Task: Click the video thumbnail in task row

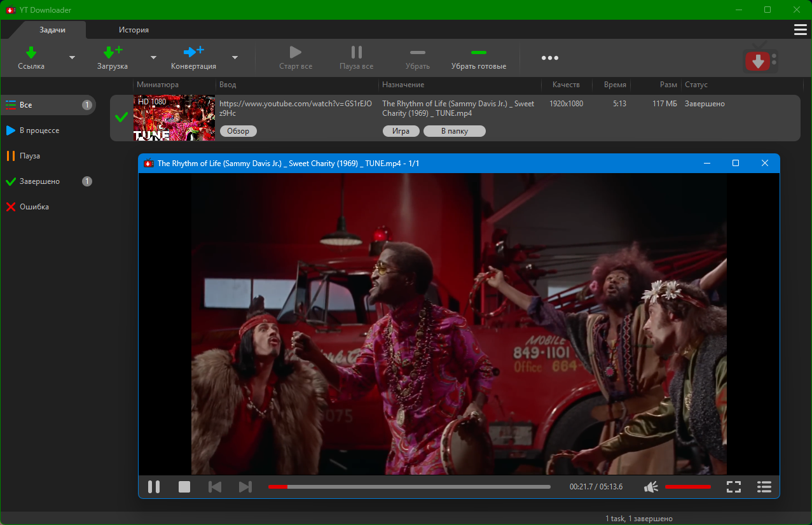Action: point(174,118)
